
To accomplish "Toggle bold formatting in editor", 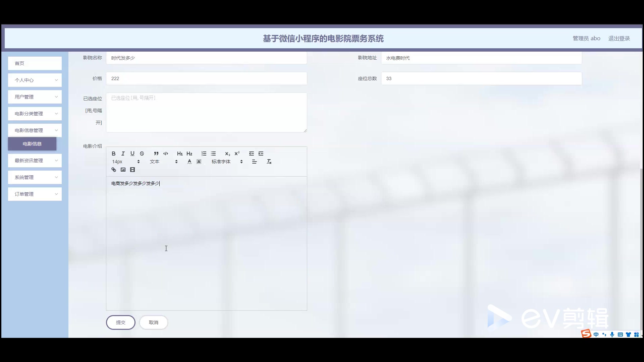I will (114, 154).
